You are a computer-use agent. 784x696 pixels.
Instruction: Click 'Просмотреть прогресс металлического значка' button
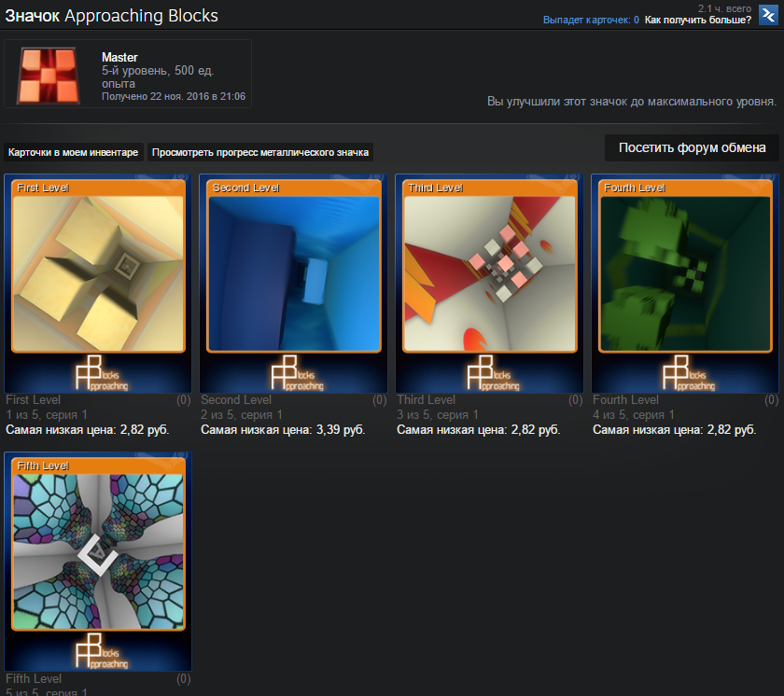point(260,152)
